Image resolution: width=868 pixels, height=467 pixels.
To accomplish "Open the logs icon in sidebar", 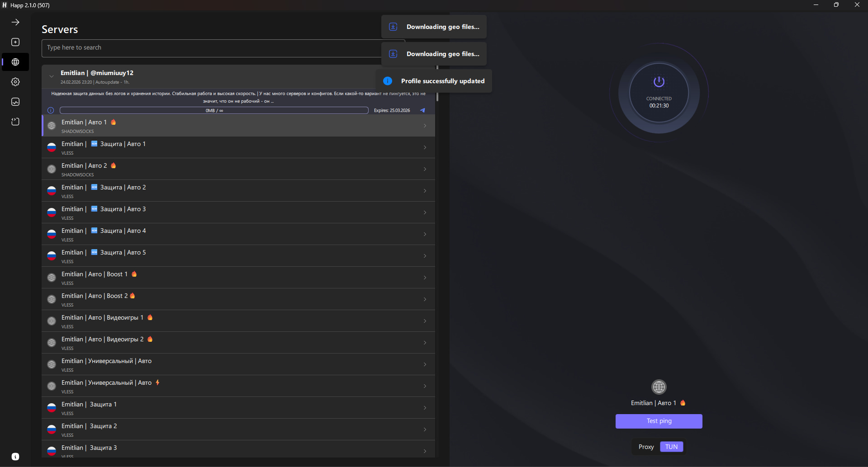I will 15,122.
